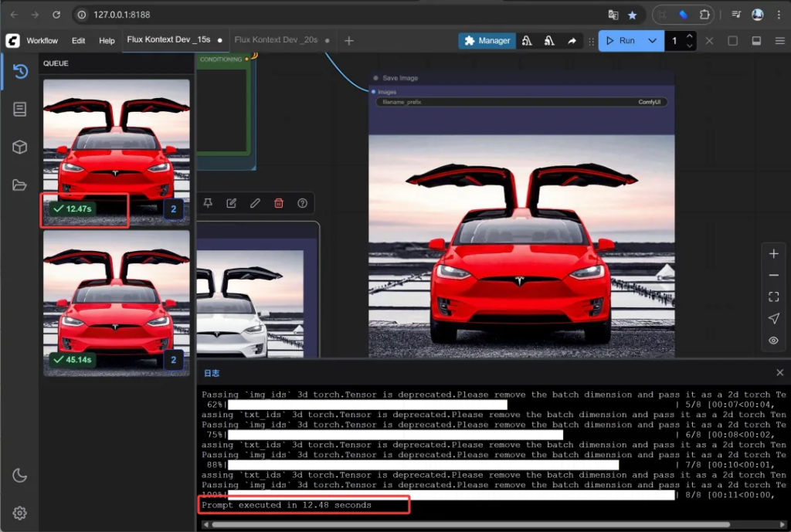
Task: Click the second icon right of Manager
Action: (549, 41)
